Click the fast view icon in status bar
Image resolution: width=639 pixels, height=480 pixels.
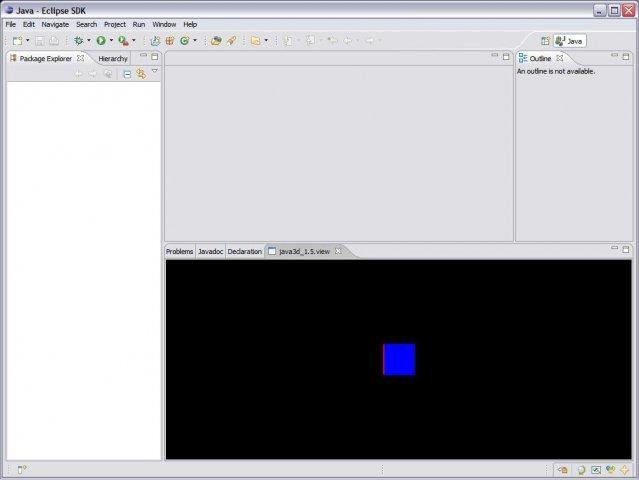(x=22, y=470)
